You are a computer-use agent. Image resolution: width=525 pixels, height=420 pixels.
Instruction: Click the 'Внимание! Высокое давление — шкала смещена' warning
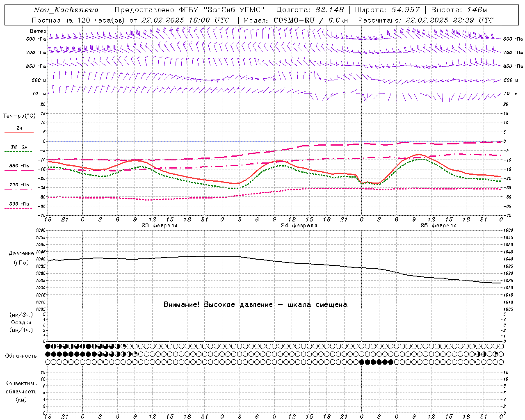(x=255, y=304)
